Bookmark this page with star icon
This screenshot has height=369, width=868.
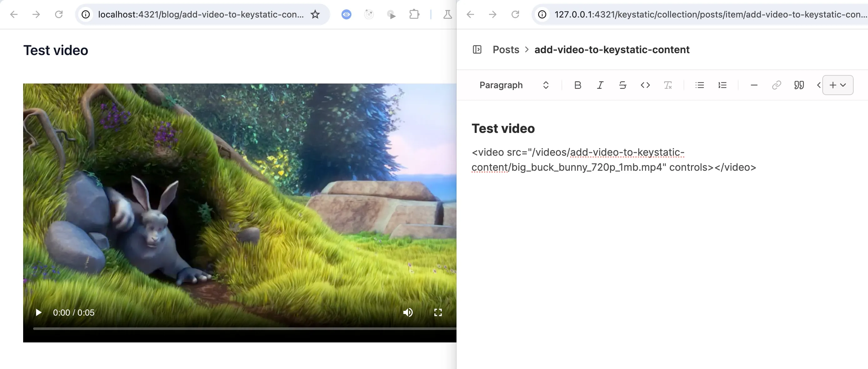(315, 14)
